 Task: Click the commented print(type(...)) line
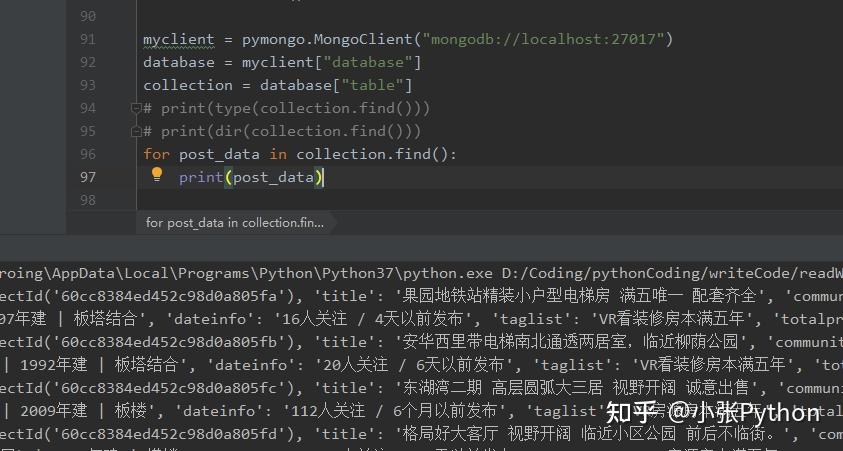[287, 109]
